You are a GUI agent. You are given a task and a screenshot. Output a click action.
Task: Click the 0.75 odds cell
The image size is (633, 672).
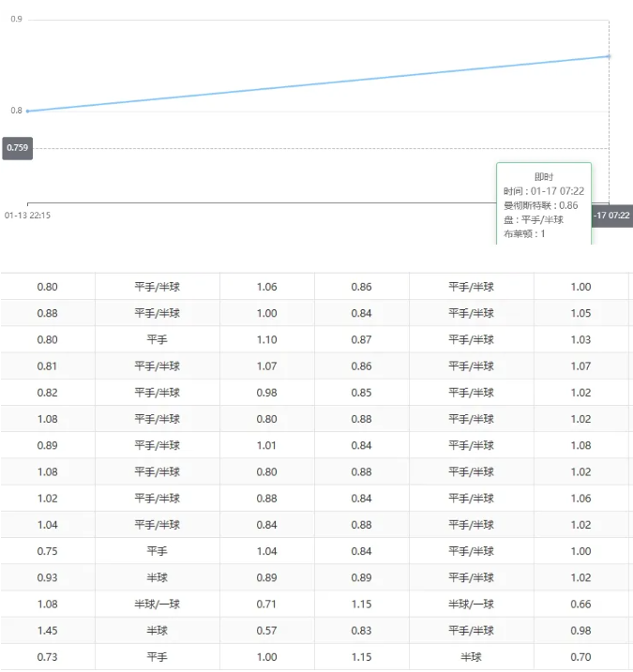pyautogui.click(x=47, y=552)
